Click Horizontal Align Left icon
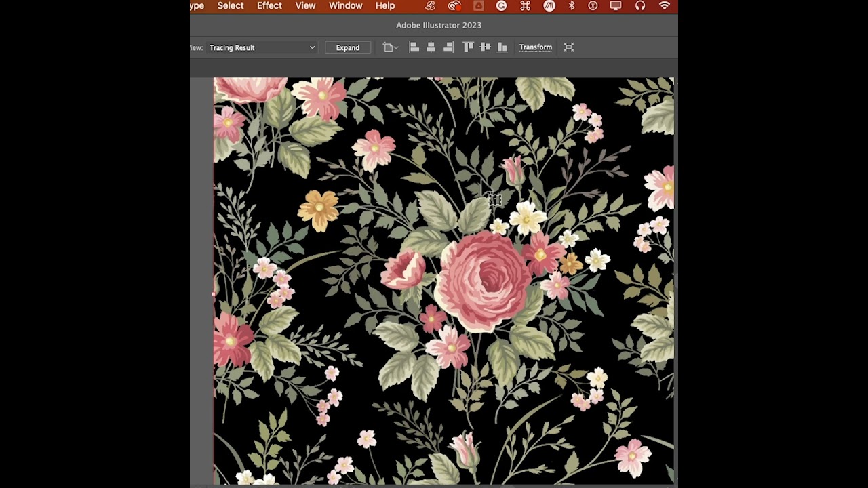The height and width of the screenshot is (488, 868). tap(414, 47)
